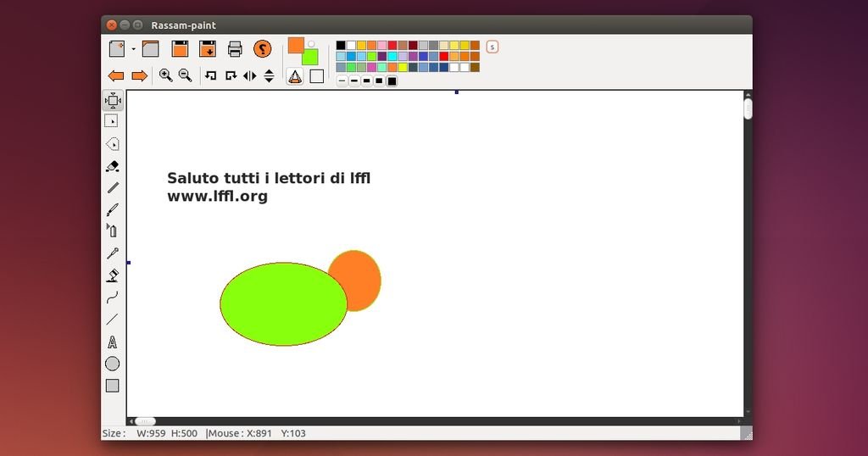
Task: Open help via the orange question mark
Action: tap(263, 49)
